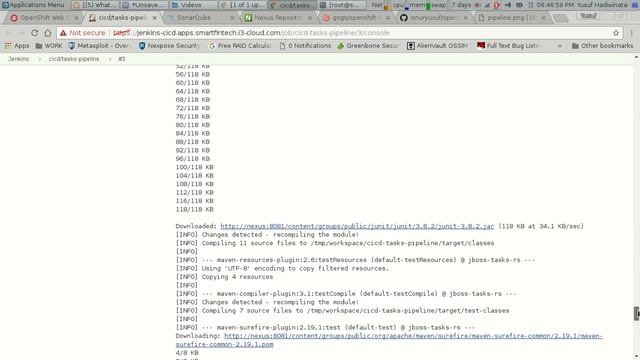Switch to the Videos taskbar window
This screenshot has height=360, width=640.
coord(192,5)
